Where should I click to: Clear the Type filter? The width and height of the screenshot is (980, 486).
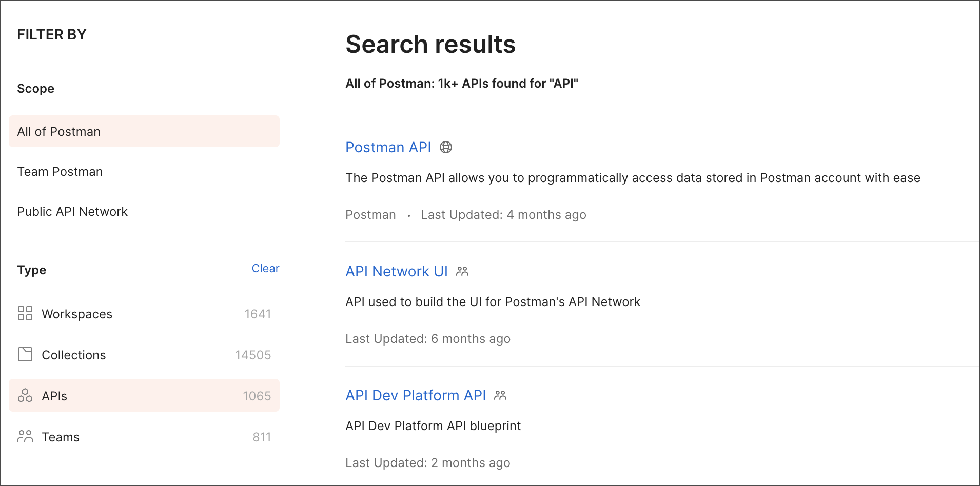click(x=265, y=268)
